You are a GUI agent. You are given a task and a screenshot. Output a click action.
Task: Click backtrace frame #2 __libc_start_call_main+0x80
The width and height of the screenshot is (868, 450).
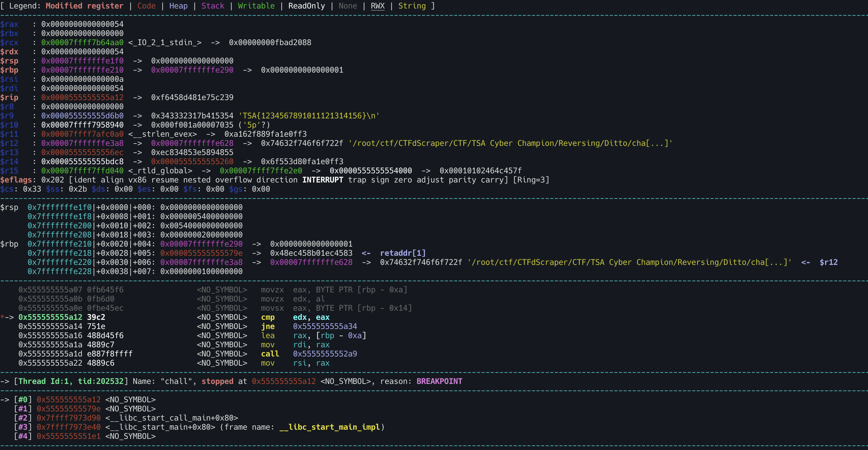[x=171, y=418]
